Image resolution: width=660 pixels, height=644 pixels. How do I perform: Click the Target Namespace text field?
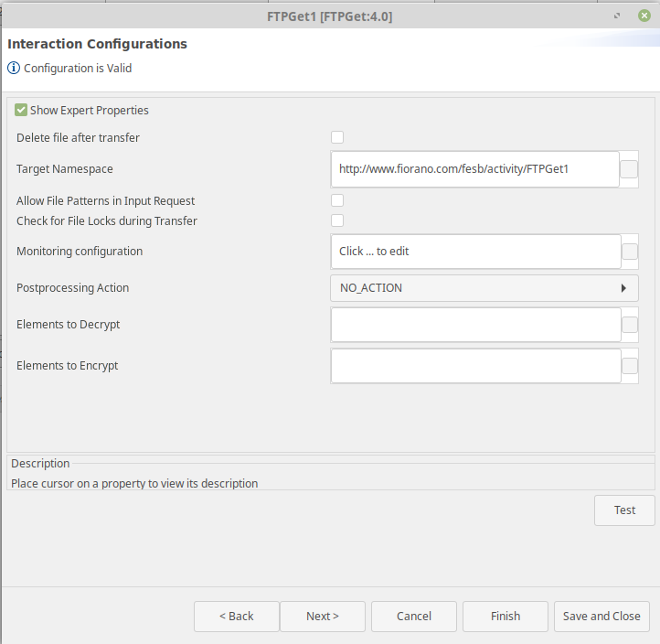474,169
